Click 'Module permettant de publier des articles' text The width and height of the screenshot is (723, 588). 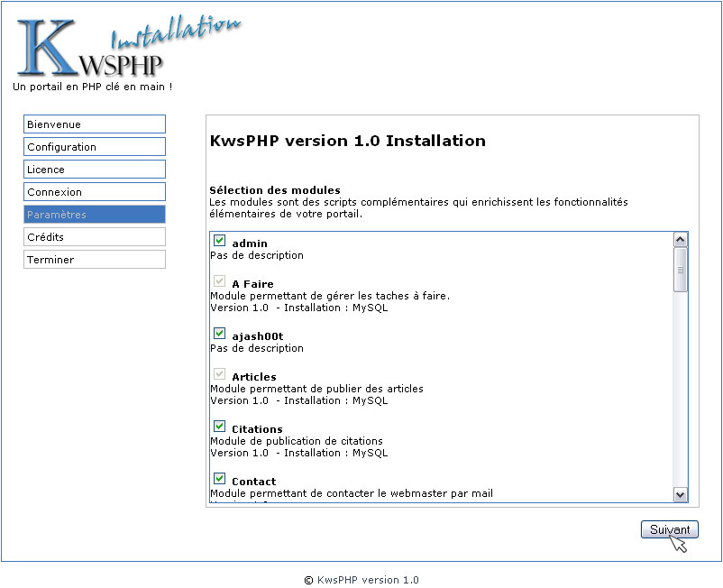point(316,389)
